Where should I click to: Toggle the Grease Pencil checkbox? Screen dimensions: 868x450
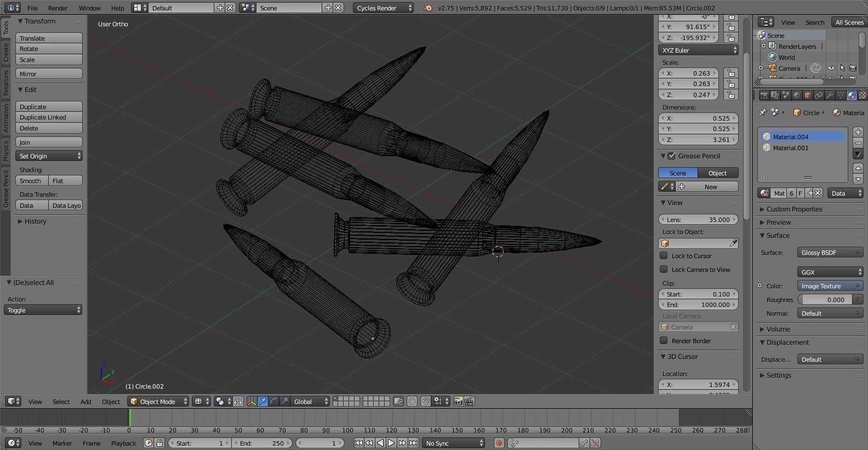pos(672,156)
